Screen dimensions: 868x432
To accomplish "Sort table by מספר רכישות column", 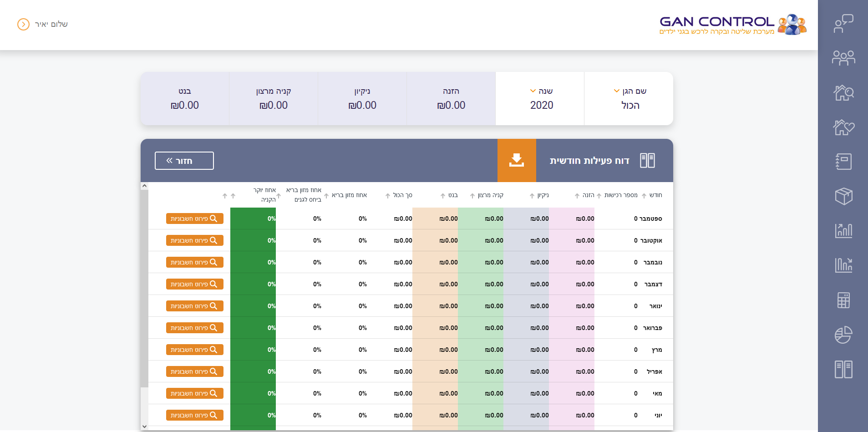I will (x=599, y=196).
